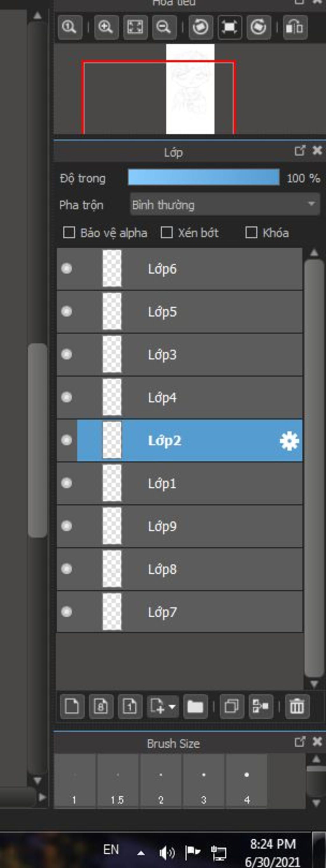326x868 pixels.
Task: Click the zoom in magnifier icon
Action: [106, 27]
